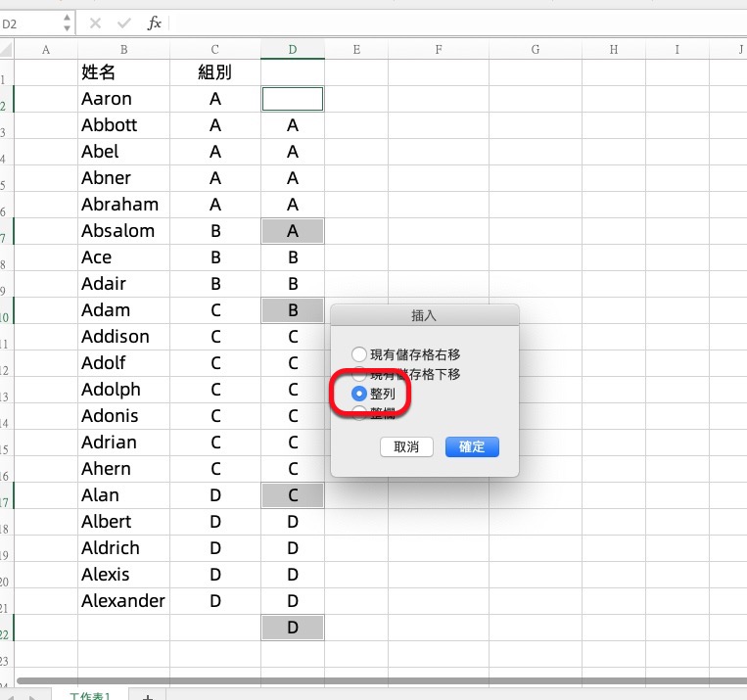Image resolution: width=747 pixels, height=700 pixels.
Task: Click the cell containing Adam
Action: pyautogui.click(x=124, y=310)
